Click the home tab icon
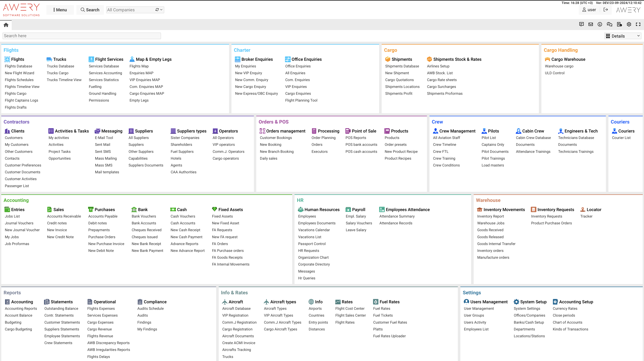The image size is (644, 361). (x=6, y=25)
